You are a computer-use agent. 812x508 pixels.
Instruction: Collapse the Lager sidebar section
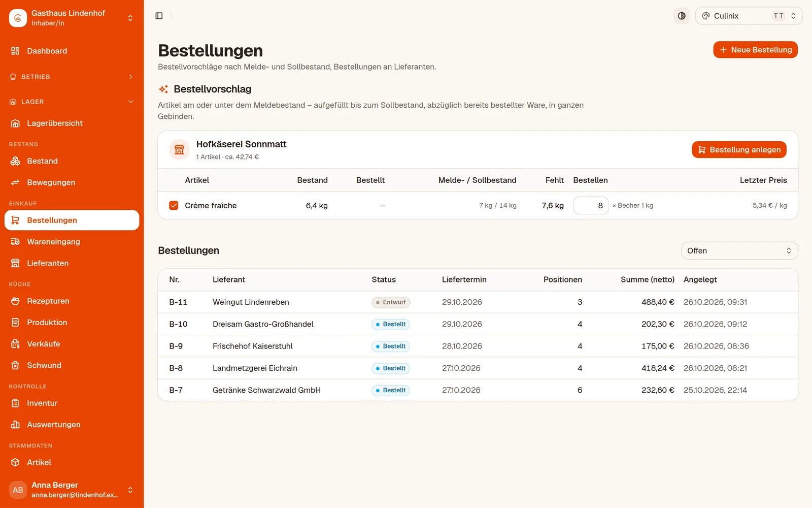(x=72, y=102)
